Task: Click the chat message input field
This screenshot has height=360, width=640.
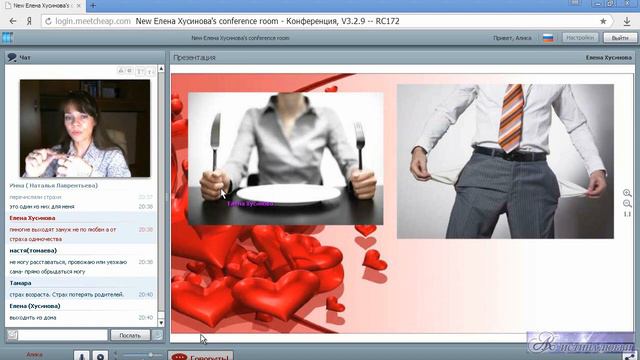Action: [62, 335]
